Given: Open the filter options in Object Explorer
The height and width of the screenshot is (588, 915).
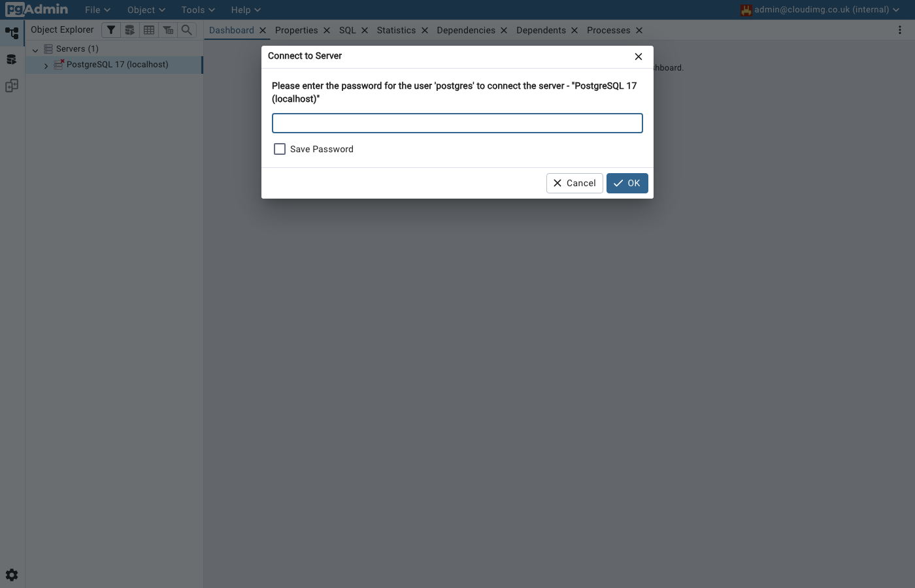Looking at the screenshot, I should pos(110,29).
